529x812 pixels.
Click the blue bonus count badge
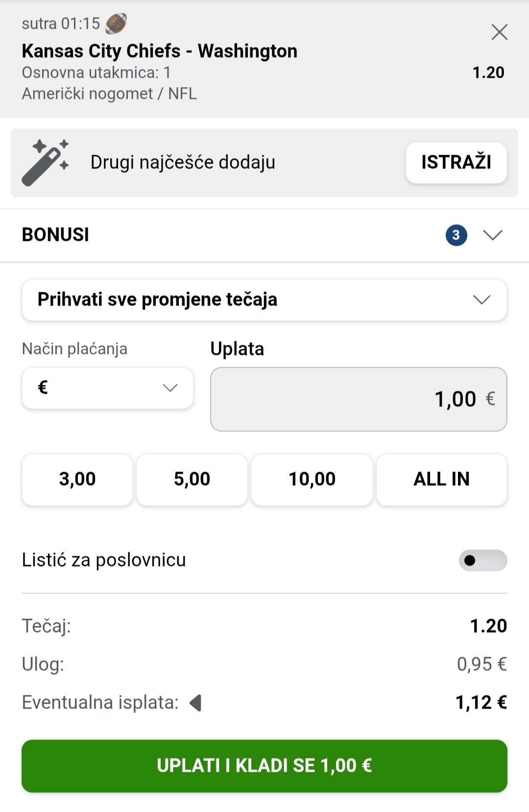tap(456, 235)
